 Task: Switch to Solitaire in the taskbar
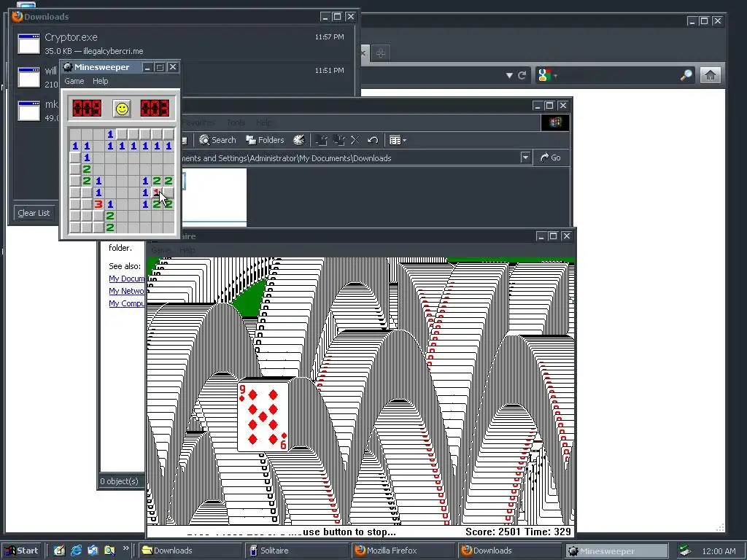[297, 551]
